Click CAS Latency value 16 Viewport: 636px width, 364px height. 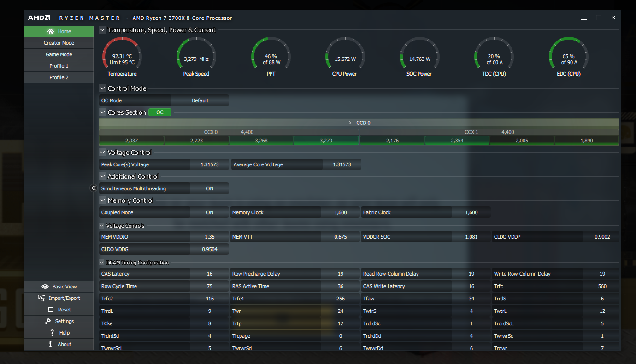tap(210, 274)
